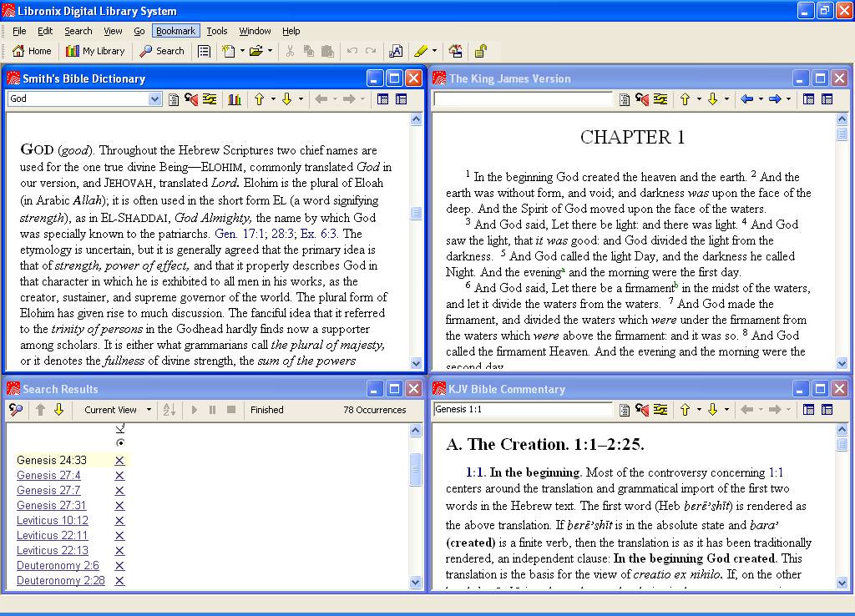The image size is (855, 616).
Task: Open the Help menu
Action: pos(291,31)
